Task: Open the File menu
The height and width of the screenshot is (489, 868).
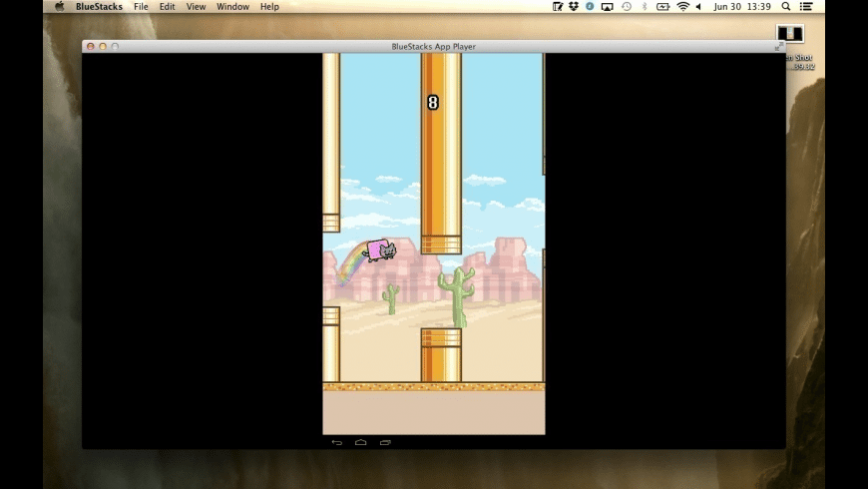Action: point(141,7)
